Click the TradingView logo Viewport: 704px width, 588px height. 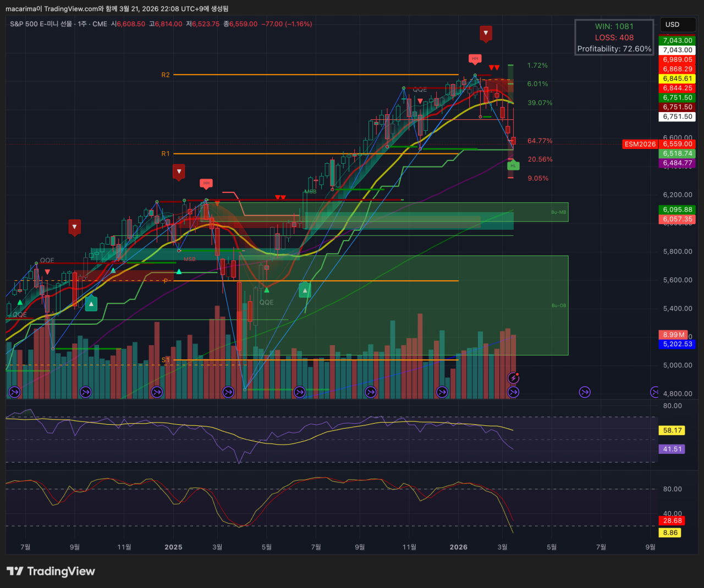[51, 571]
